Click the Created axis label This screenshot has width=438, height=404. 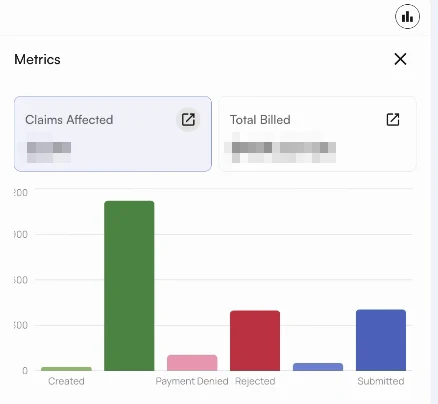(x=66, y=381)
